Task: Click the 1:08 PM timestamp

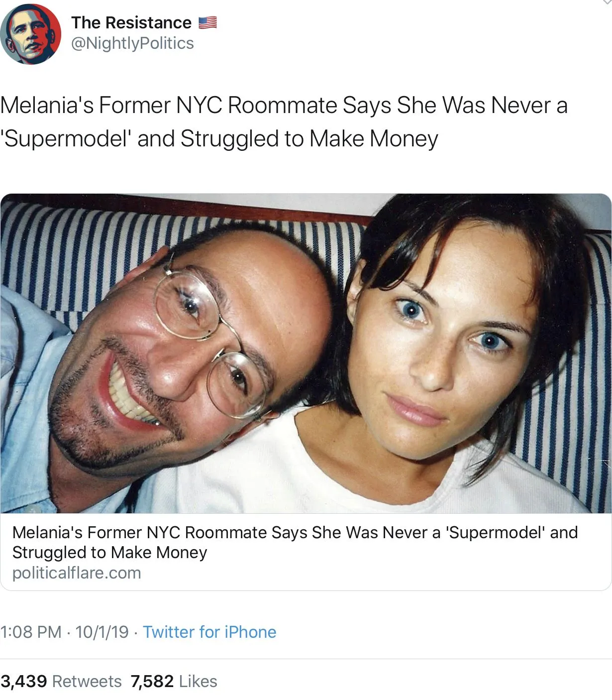Action: tap(31, 632)
